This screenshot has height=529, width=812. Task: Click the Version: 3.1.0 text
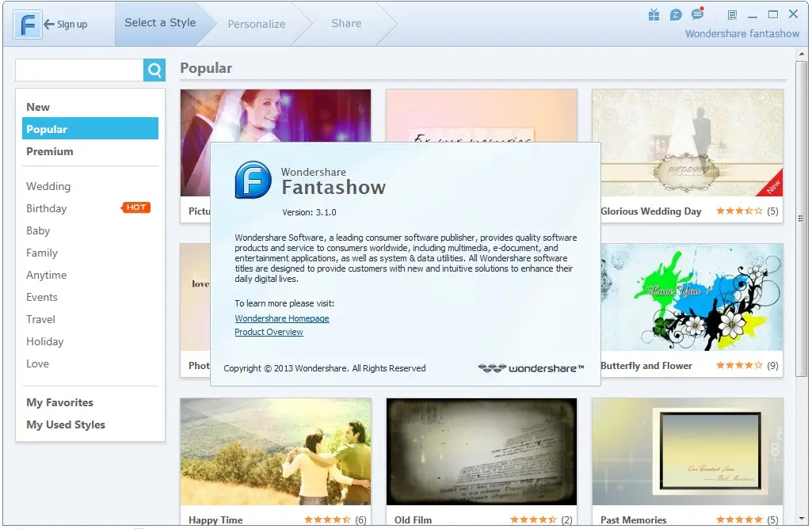tap(309, 212)
